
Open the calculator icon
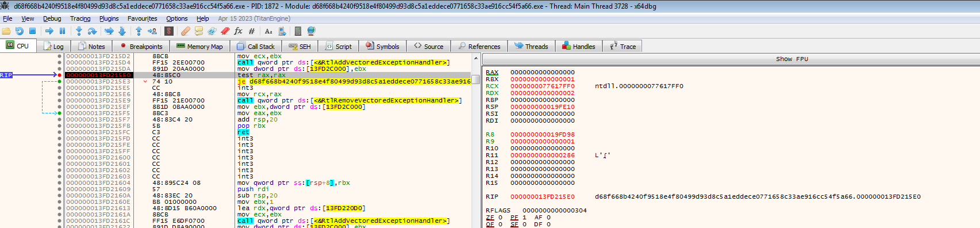coord(298,31)
